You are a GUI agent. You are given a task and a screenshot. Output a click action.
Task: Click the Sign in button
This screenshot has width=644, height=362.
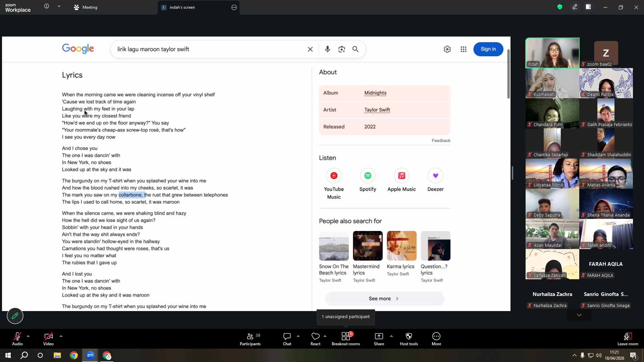[488, 49]
